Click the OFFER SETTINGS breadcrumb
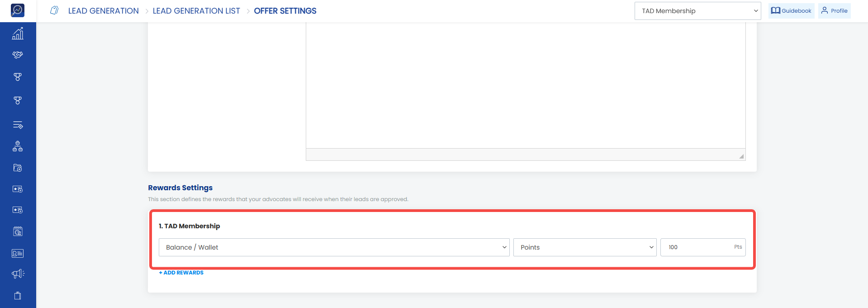Viewport: 868px width, 308px height. [285, 11]
